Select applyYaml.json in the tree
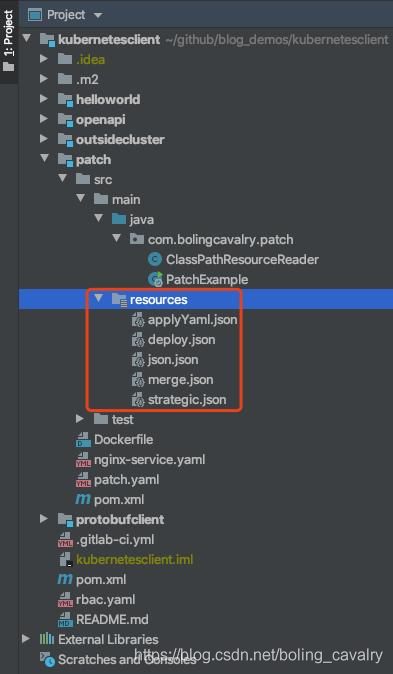The height and width of the screenshot is (674, 393). pos(193,320)
